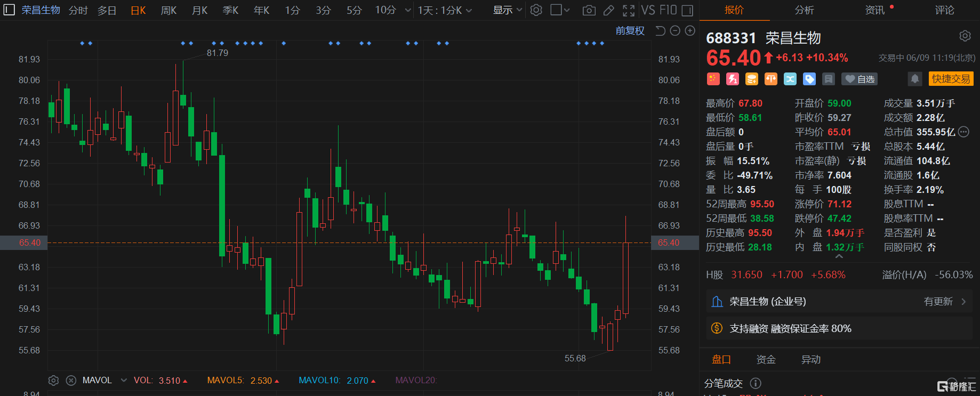Select 10分 chart period

click(385, 10)
